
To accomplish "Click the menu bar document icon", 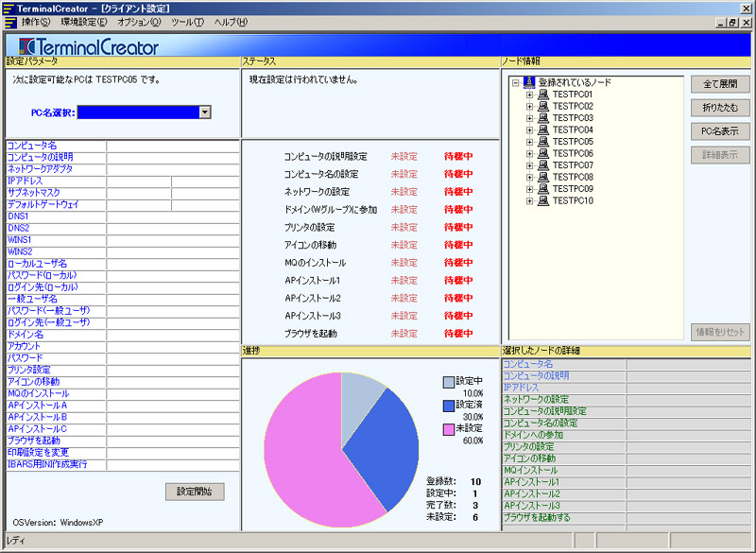I will 10,22.
